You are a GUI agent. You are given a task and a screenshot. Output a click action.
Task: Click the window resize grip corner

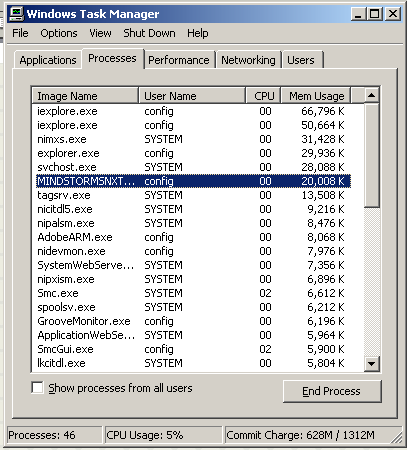pos(397,437)
